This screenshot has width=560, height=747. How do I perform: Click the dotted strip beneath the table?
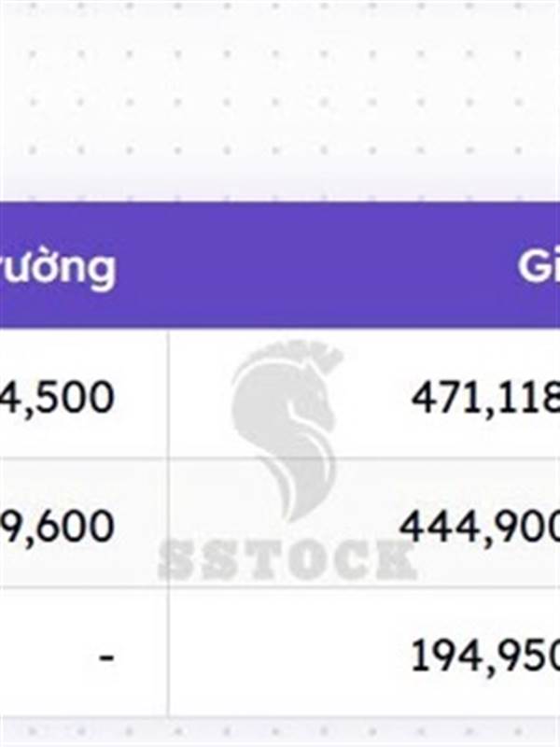(x=280, y=732)
